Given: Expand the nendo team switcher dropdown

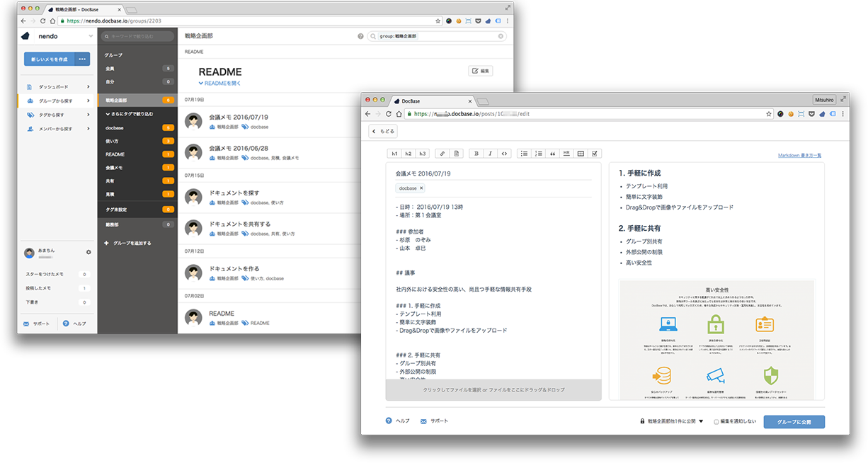Looking at the screenshot, I should click(91, 36).
